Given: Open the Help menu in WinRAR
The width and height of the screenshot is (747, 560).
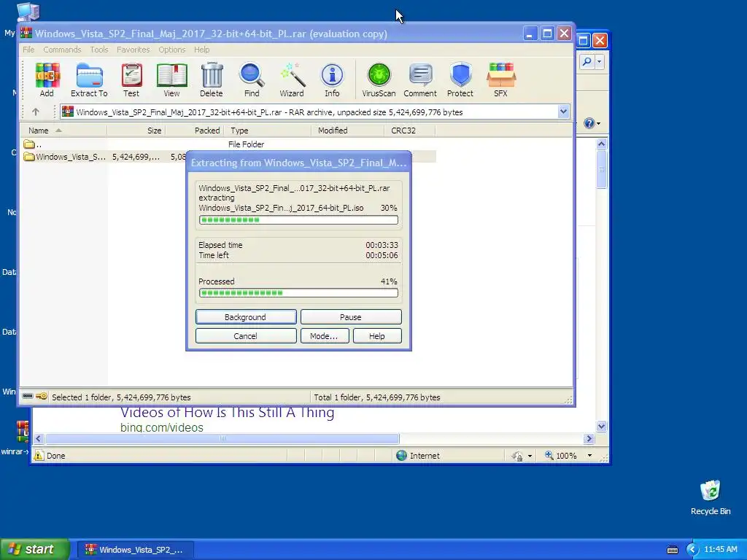Looking at the screenshot, I should [x=201, y=50].
